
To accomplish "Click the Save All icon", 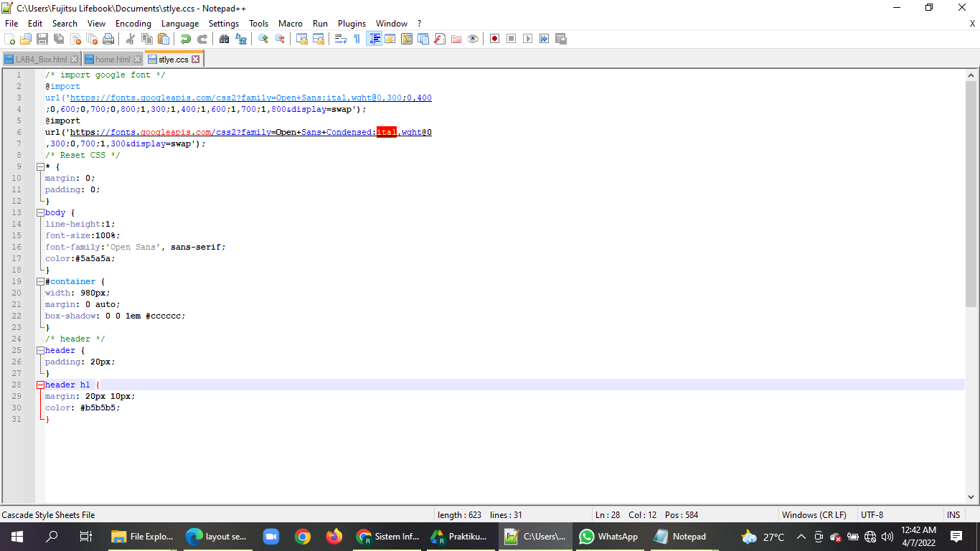I will click(57, 39).
